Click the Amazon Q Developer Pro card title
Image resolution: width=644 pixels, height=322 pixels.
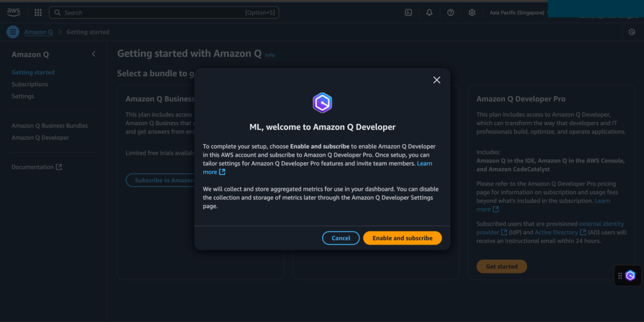click(x=521, y=99)
